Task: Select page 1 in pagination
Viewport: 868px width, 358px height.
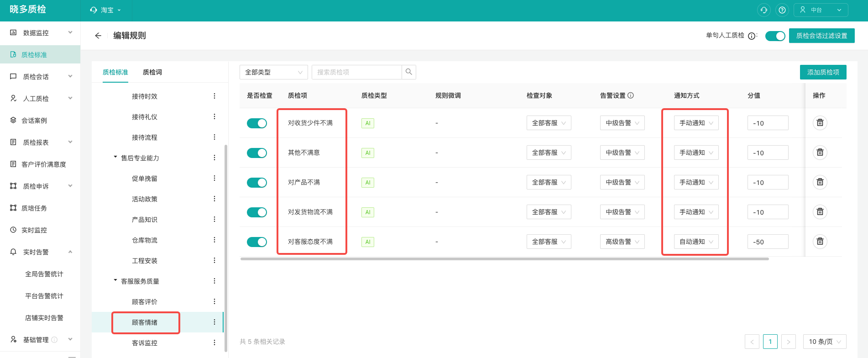Action: [x=770, y=342]
